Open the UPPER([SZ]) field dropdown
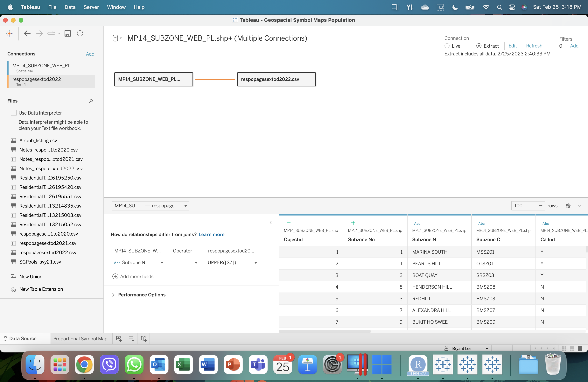The width and height of the screenshot is (588, 382). tap(256, 263)
